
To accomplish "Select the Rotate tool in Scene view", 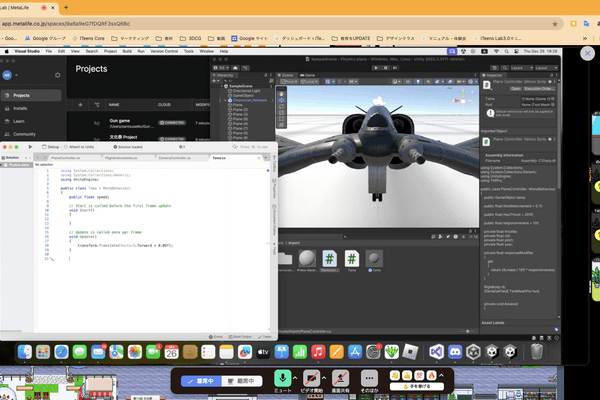I will [281, 106].
